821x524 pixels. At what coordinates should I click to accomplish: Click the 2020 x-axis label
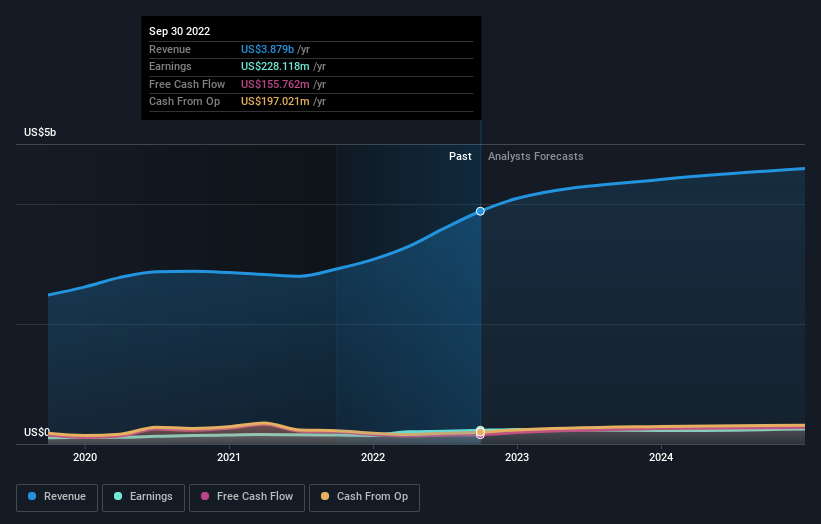pyautogui.click(x=85, y=457)
